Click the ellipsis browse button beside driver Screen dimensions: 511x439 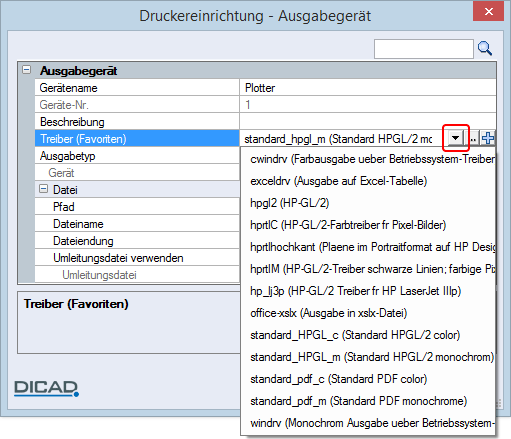[473, 138]
